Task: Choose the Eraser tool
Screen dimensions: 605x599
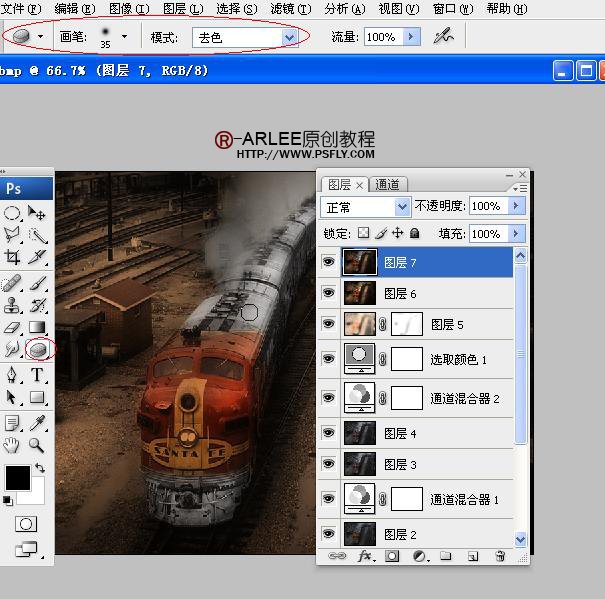Action: 12,328
